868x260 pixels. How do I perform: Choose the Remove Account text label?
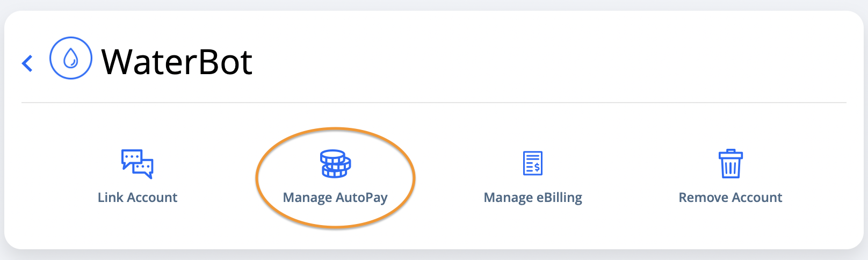730,198
